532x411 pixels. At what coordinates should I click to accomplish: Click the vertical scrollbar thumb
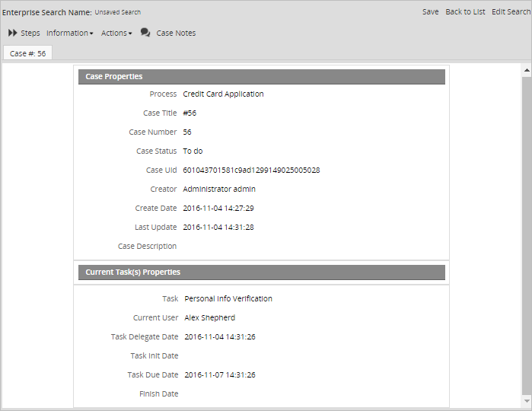526,228
